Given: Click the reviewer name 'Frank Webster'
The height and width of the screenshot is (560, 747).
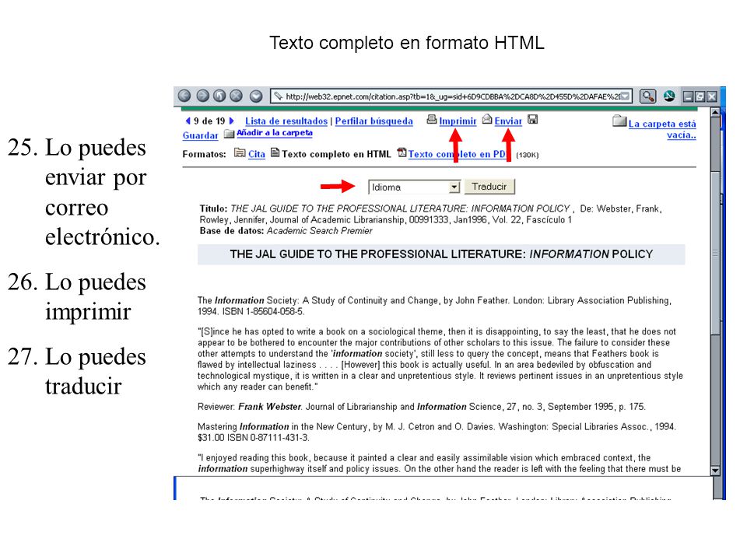Looking at the screenshot, I should tap(270, 407).
